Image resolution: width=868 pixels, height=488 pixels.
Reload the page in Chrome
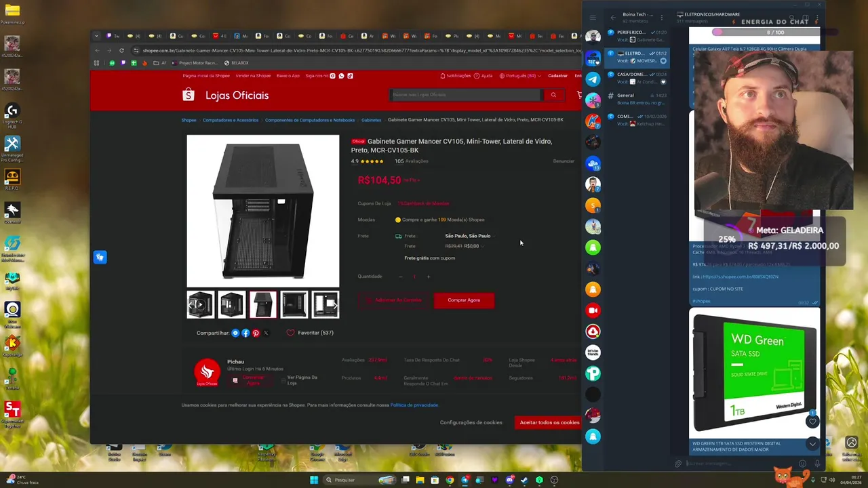click(x=121, y=50)
